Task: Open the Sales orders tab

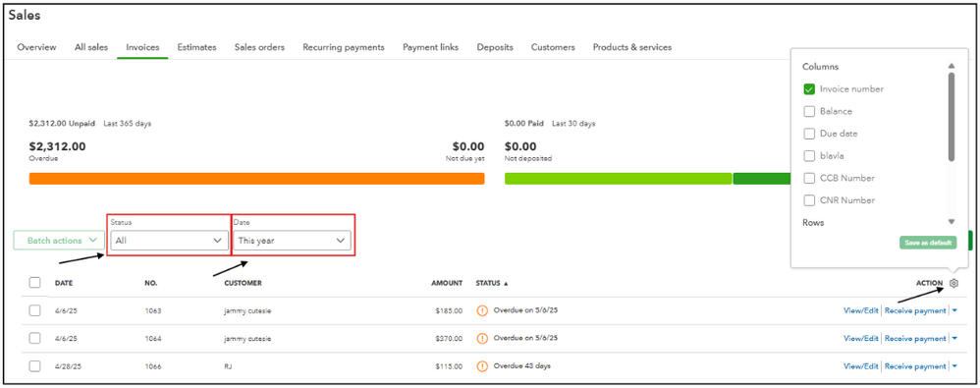Action: [259, 47]
